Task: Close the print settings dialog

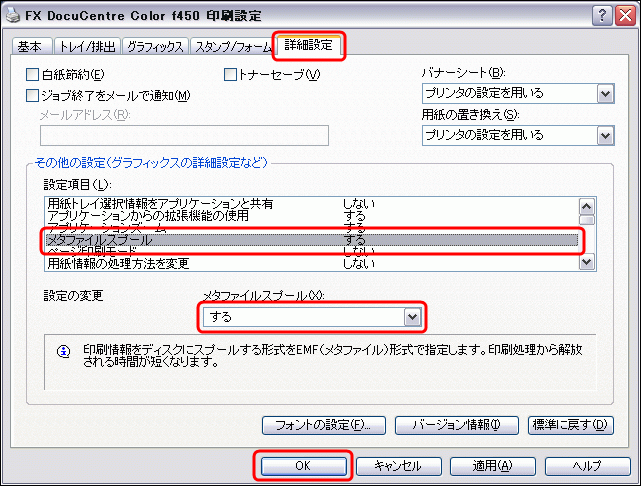Action: tap(625, 16)
